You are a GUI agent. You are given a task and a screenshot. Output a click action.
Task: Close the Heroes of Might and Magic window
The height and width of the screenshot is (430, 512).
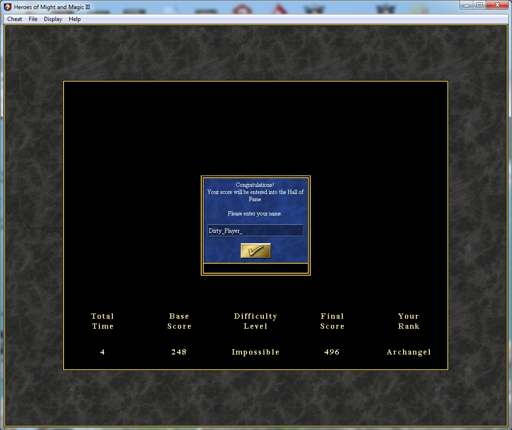click(x=497, y=5)
